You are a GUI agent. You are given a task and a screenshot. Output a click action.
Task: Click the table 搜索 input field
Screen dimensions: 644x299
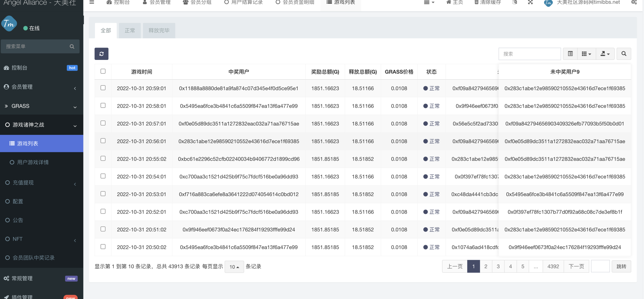coord(529,54)
